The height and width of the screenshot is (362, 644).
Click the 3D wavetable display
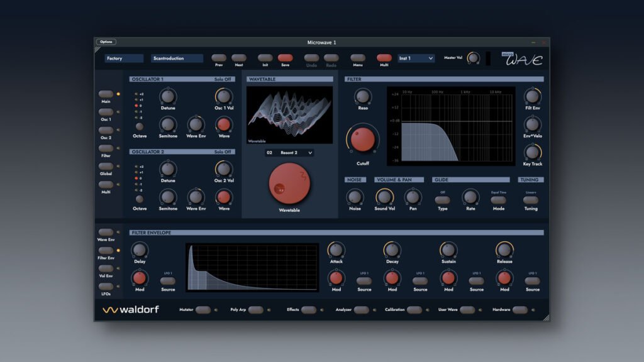coord(289,114)
